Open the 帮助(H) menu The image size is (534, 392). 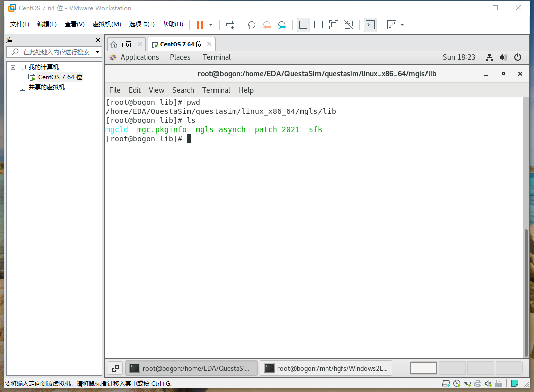click(x=173, y=24)
